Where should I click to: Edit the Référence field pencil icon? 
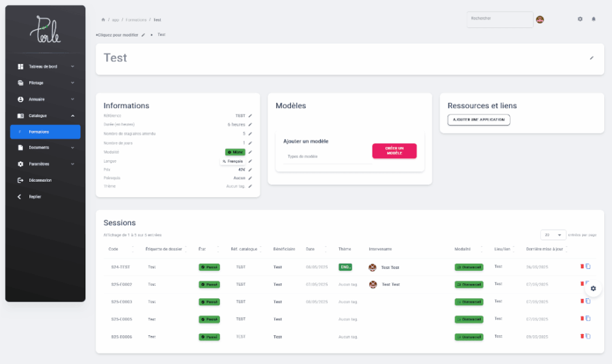[250, 116]
